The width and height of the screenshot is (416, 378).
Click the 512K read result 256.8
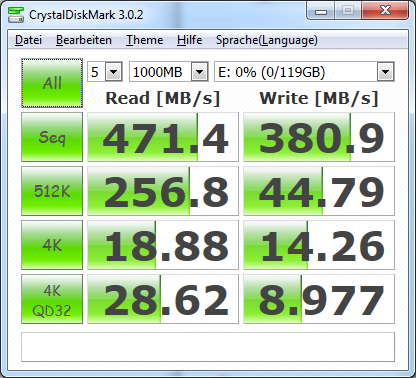pos(163,191)
